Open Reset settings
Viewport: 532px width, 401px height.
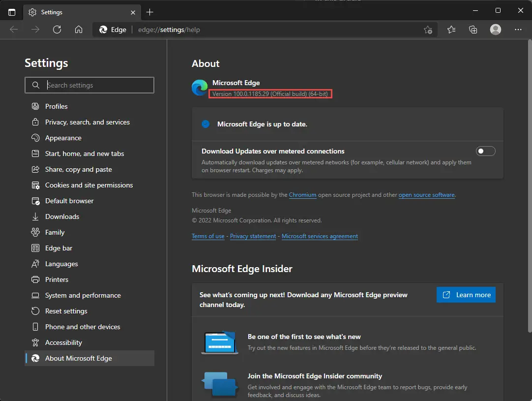point(89,311)
